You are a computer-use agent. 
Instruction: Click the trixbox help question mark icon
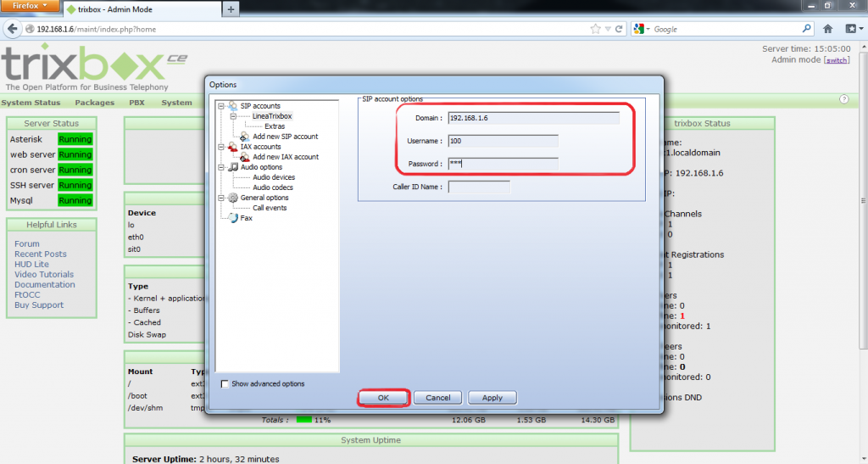coord(843,99)
